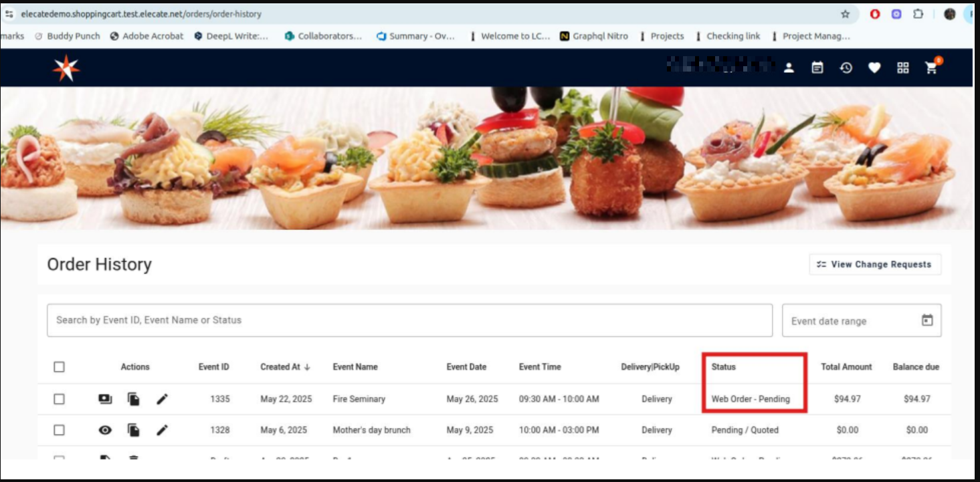Click the grid menu icon in header
Viewport: 980px width, 482px height.
tap(903, 68)
